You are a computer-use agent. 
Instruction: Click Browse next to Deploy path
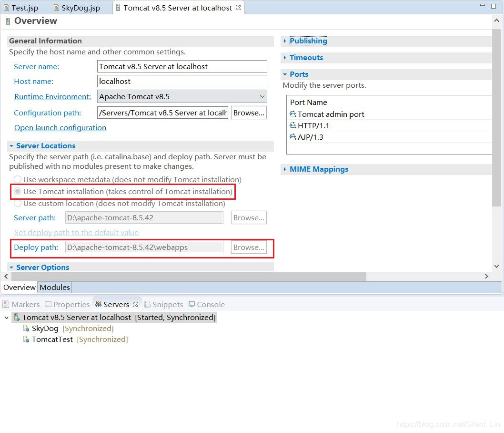[249, 247]
